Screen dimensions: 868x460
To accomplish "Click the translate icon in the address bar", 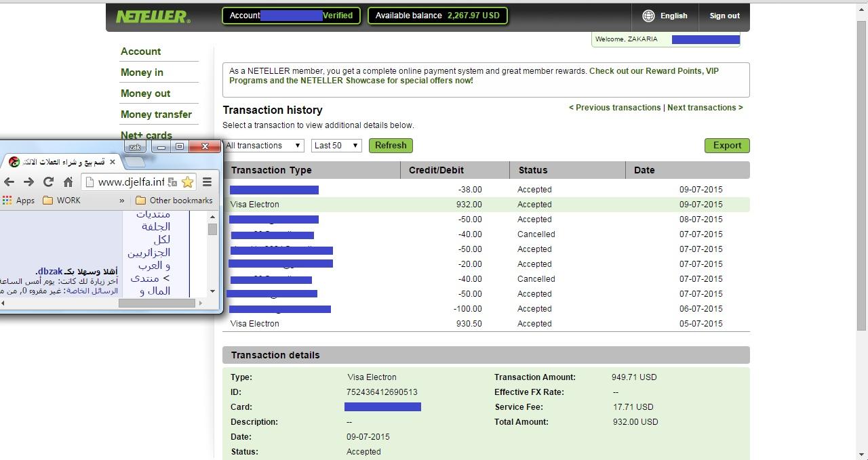I will click(x=172, y=182).
